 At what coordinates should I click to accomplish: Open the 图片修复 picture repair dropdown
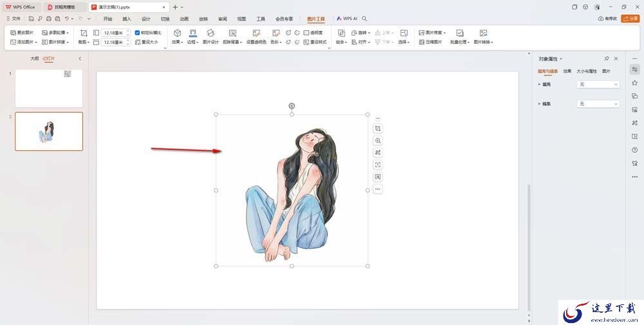pos(432,32)
